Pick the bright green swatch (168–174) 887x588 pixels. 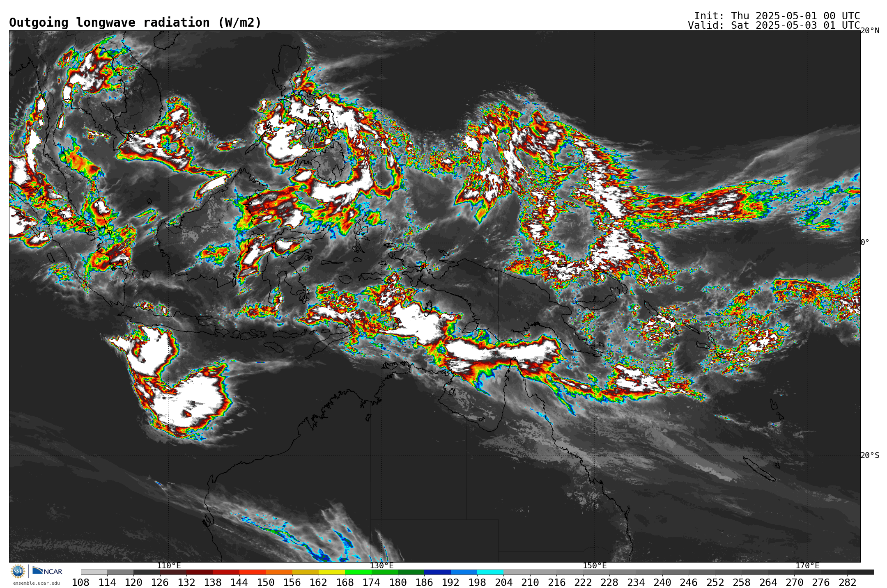pyautogui.click(x=358, y=572)
